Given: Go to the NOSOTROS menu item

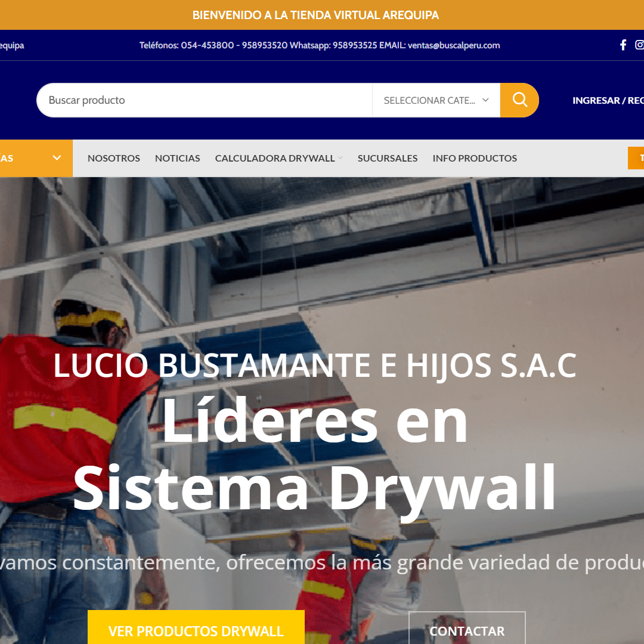Looking at the screenshot, I should pos(114,159).
